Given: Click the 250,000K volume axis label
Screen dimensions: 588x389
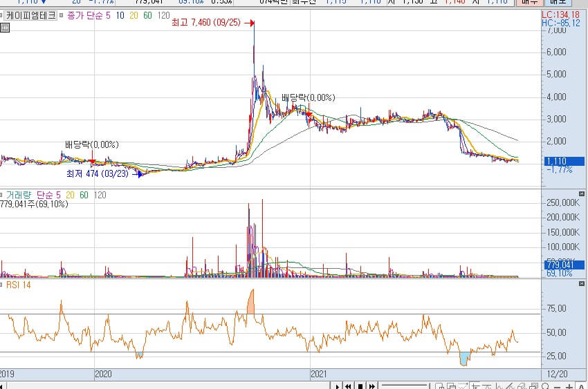Looking at the screenshot, I should [x=563, y=202].
